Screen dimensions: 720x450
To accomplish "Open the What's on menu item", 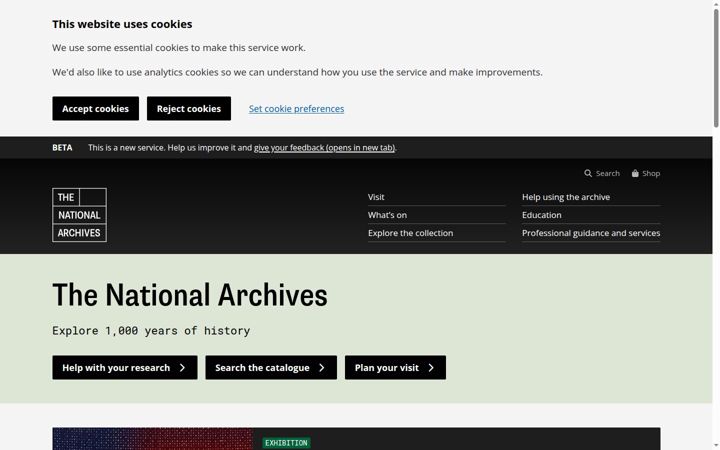I will point(387,215).
